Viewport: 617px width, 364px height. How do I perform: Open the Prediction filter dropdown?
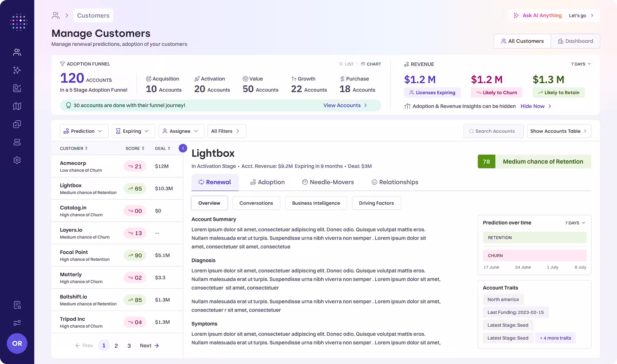pyautogui.click(x=84, y=131)
